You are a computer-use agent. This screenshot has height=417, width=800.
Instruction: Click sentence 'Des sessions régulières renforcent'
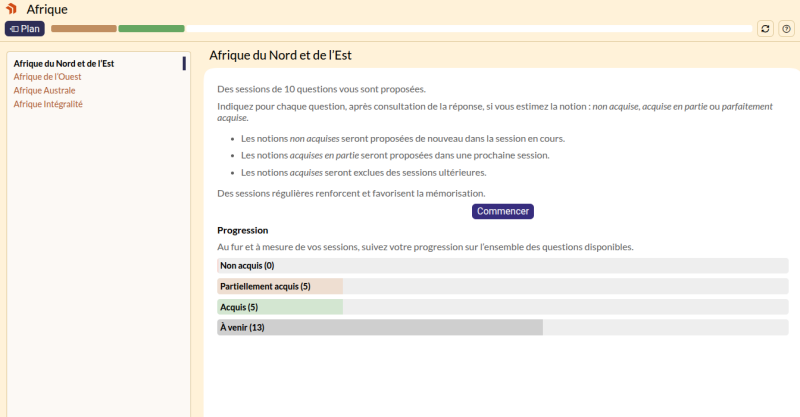pyautogui.click(x=351, y=193)
